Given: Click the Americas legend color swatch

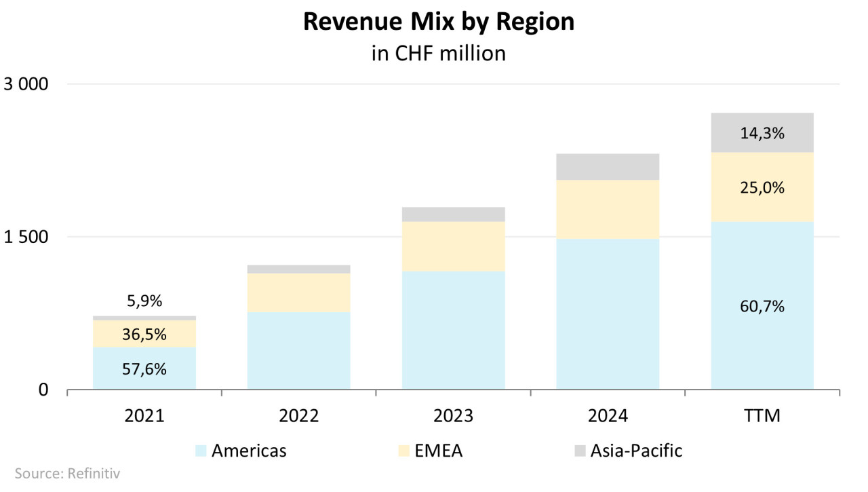Looking at the screenshot, I should click(199, 451).
